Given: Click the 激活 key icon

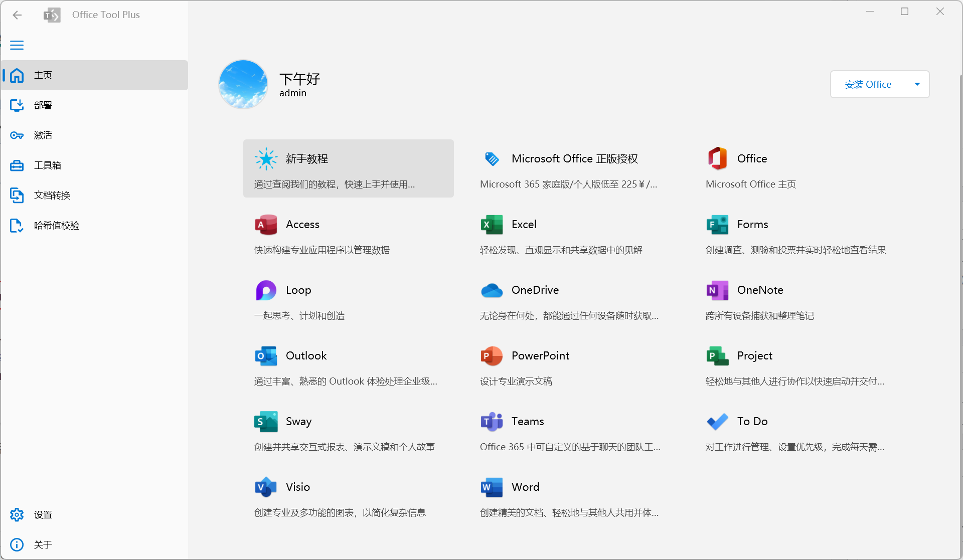Looking at the screenshot, I should pyautogui.click(x=17, y=135).
